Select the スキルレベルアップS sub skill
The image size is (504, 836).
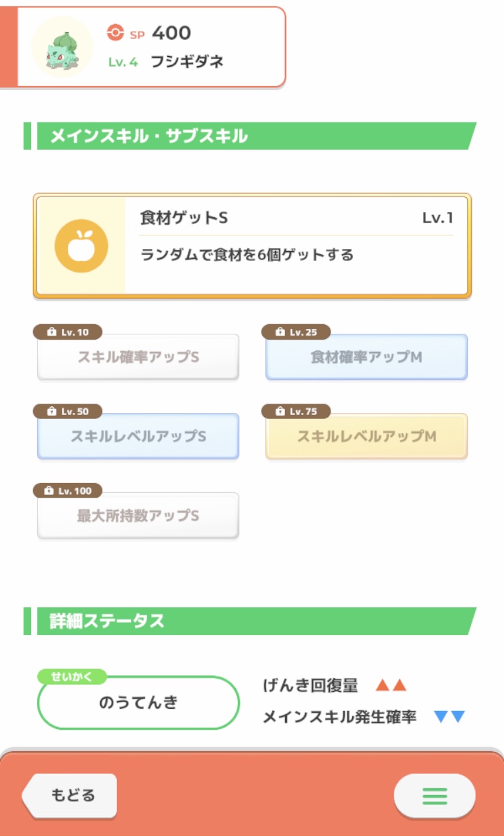coord(138,436)
